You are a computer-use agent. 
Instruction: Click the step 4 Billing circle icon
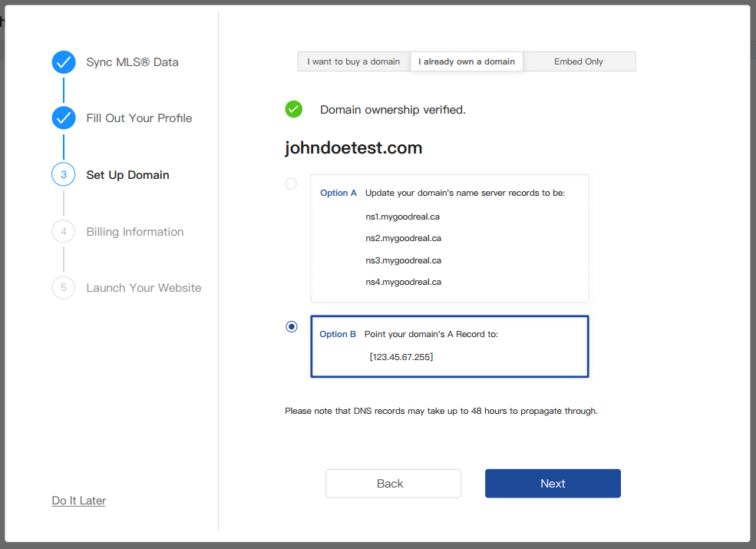[x=64, y=231]
